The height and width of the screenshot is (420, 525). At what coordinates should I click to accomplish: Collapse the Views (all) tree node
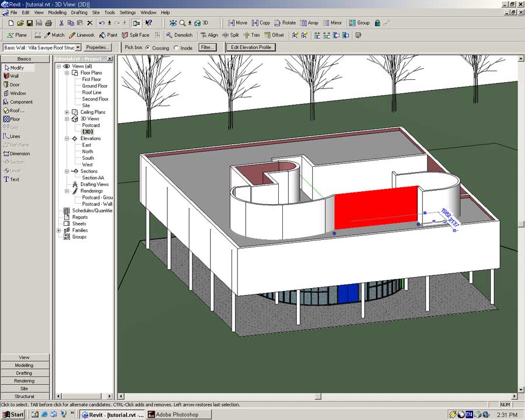[58, 66]
